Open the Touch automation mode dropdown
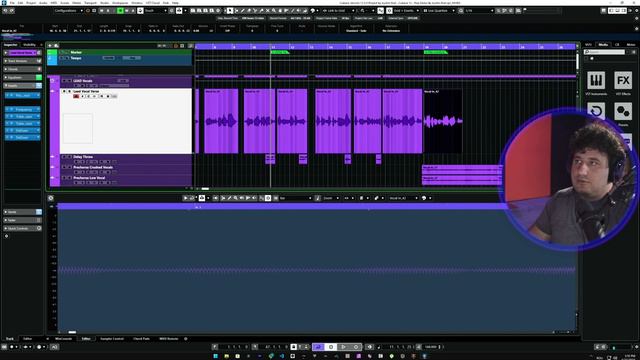Screen dimensions: 640x360 coord(156,11)
